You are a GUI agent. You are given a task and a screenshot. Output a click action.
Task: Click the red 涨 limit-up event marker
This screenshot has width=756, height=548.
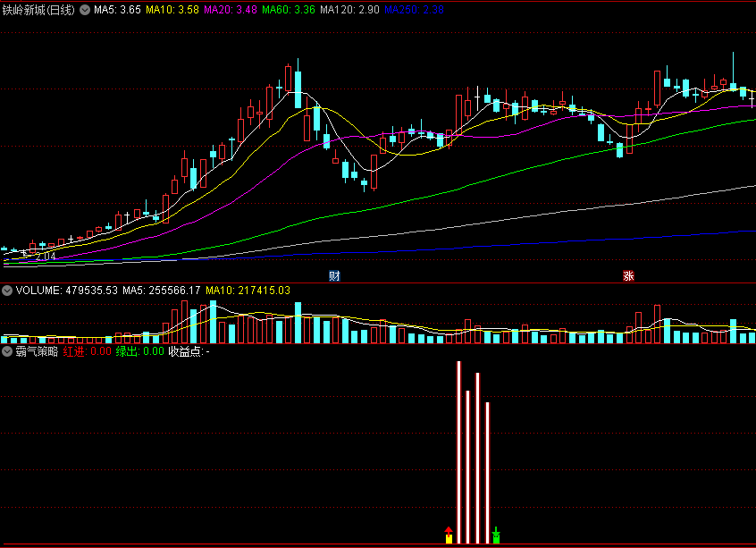pos(628,276)
